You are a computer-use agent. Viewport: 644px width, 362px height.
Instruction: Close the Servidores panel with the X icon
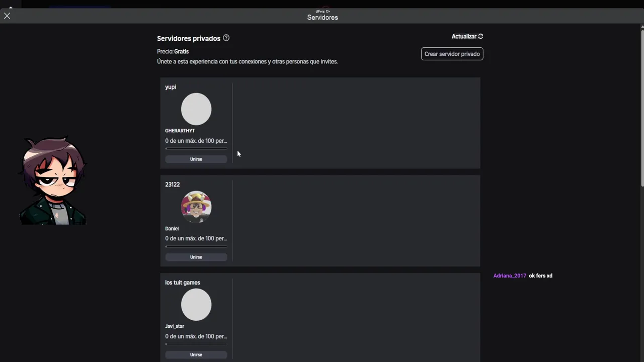click(7, 16)
